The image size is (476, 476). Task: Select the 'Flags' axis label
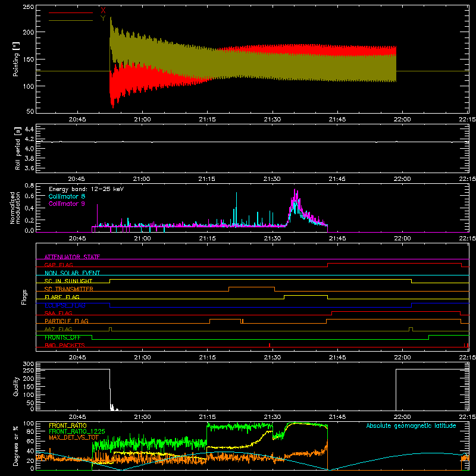tap(24, 297)
